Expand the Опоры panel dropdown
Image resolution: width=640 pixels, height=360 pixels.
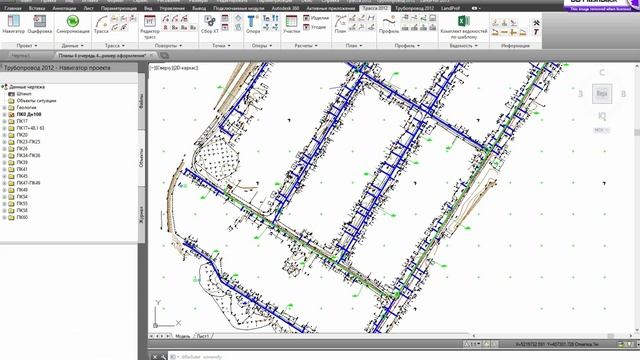(x=262, y=46)
